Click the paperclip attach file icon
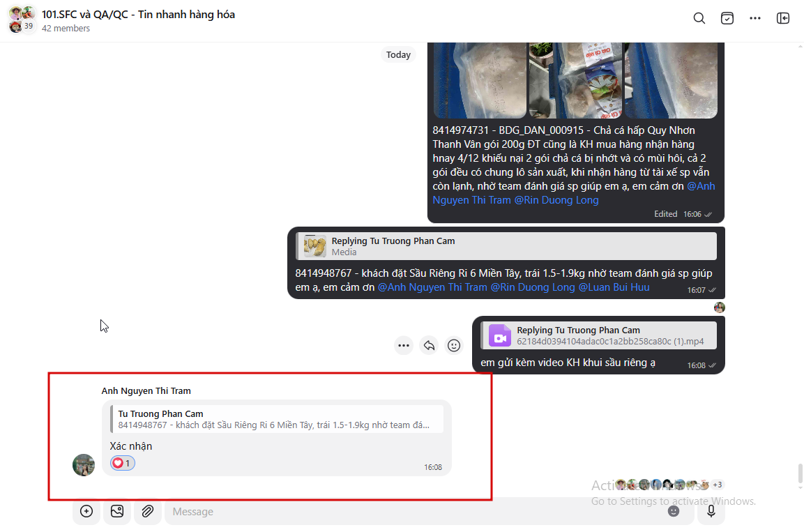Image resolution: width=804 pixels, height=532 pixels. tap(148, 511)
